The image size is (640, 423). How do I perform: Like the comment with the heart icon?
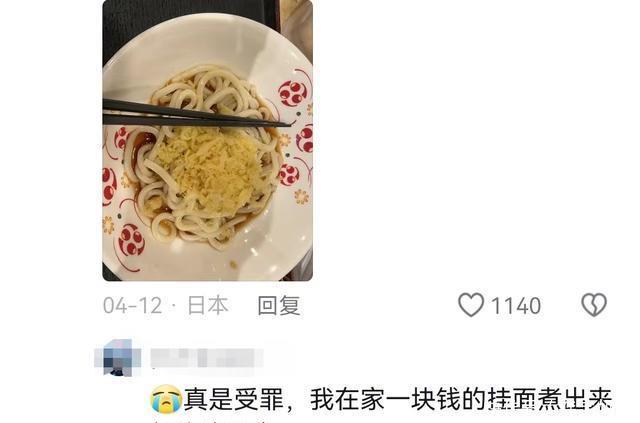[471, 305]
